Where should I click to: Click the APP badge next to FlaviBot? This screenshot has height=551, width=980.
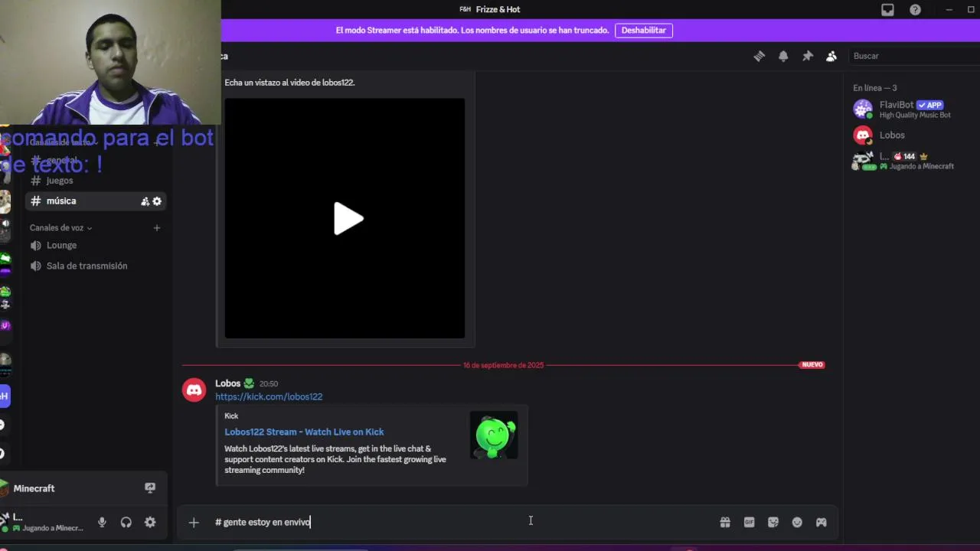929,105
